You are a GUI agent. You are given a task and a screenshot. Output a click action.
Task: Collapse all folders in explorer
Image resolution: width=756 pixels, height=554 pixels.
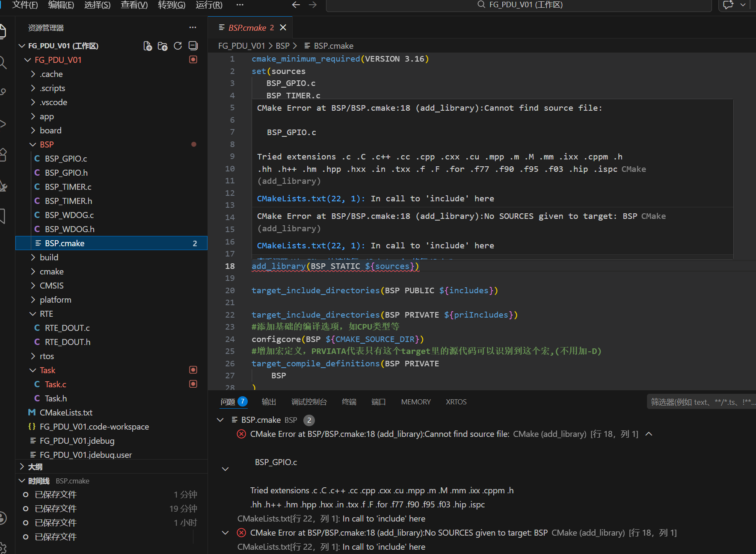(x=193, y=46)
